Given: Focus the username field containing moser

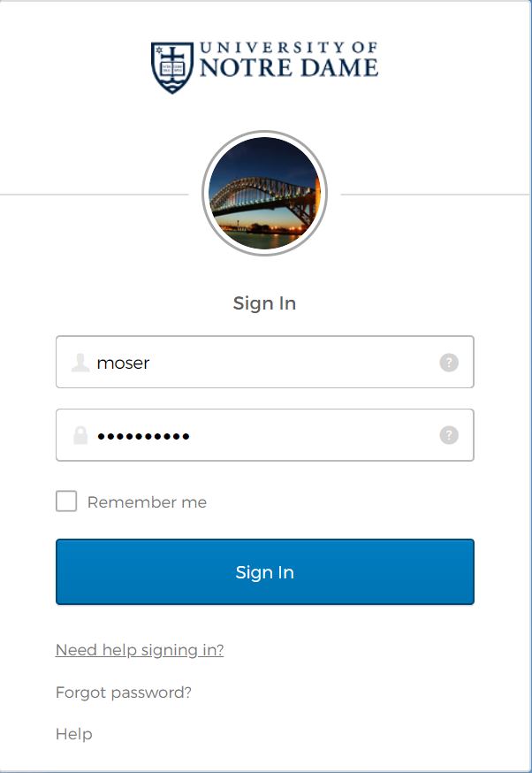Looking at the screenshot, I should pyautogui.click(x=265, y=362).
